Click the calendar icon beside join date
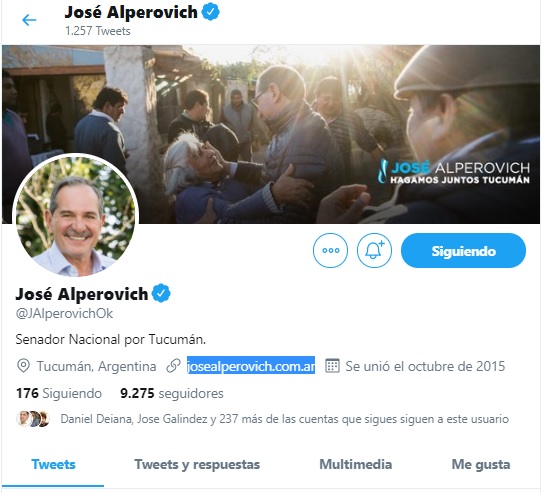 point(332,366)
